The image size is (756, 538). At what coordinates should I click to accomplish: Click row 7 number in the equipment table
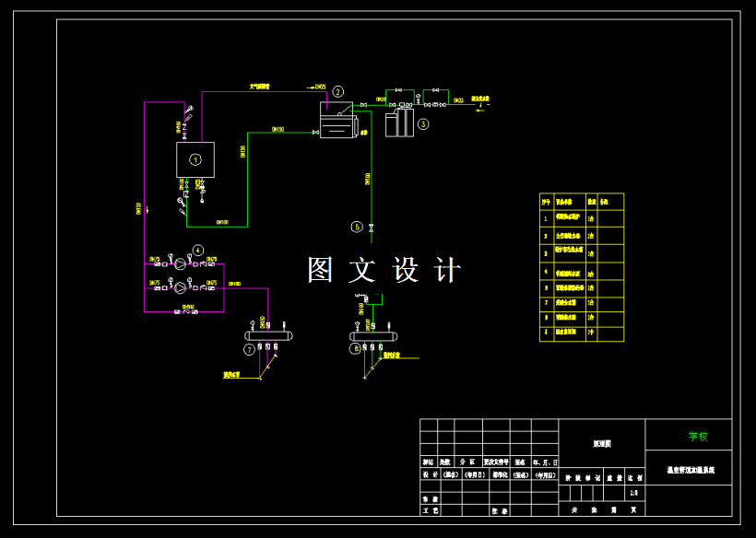546,303
